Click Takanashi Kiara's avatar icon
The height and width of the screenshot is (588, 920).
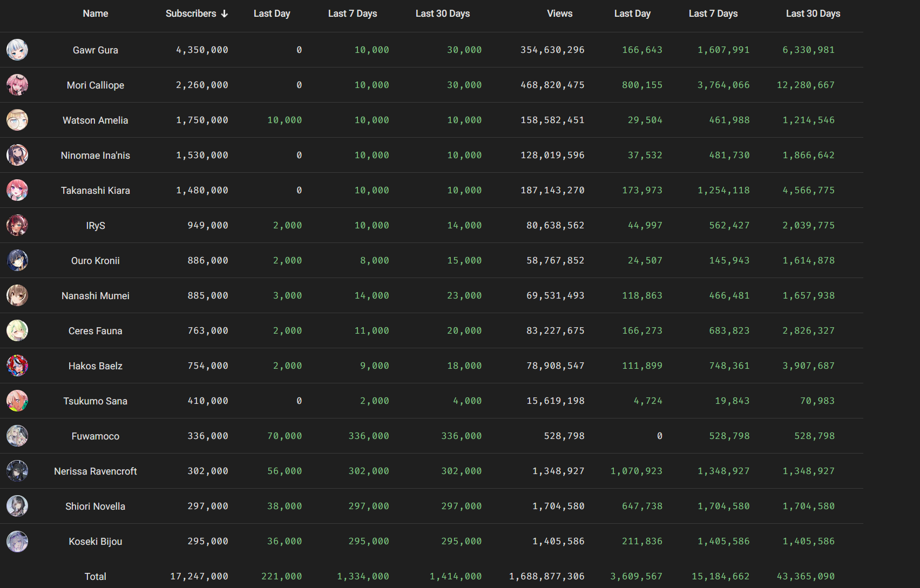click(x=17, y=190)
